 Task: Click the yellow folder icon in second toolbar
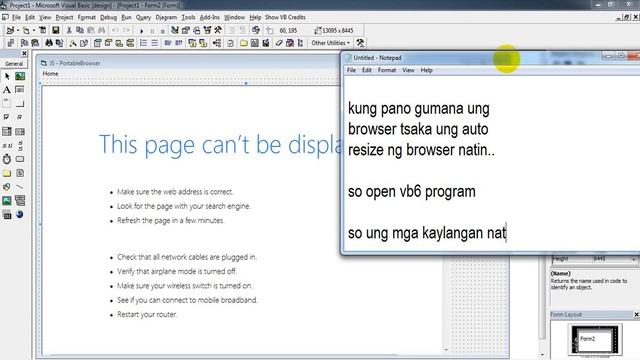[244, 43]
